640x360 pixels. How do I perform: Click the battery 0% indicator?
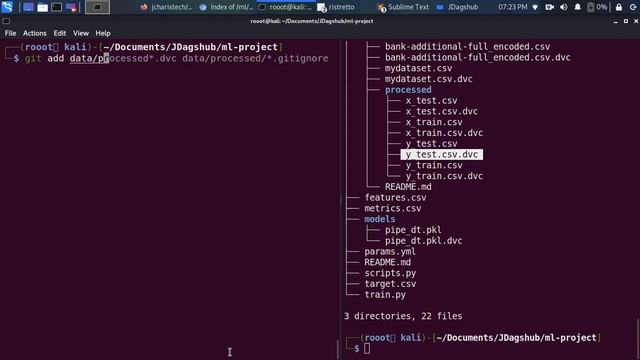click(x=597, y=7)
